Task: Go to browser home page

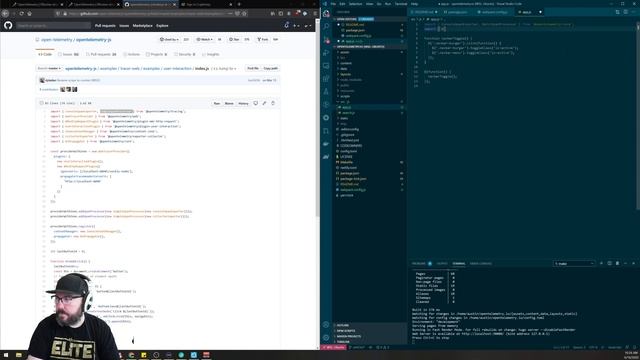Action: click(29, 13)
